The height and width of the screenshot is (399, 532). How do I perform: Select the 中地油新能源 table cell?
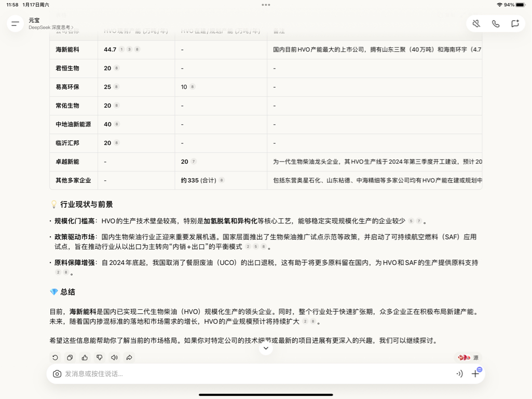73,124
